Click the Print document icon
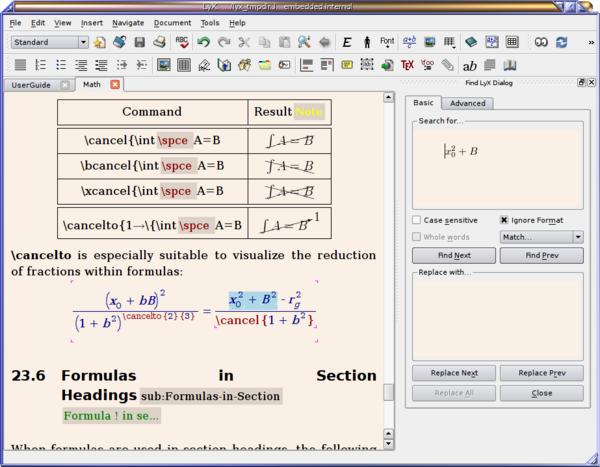600x467 pixels. pyautogui.click(x=160, y=42)
